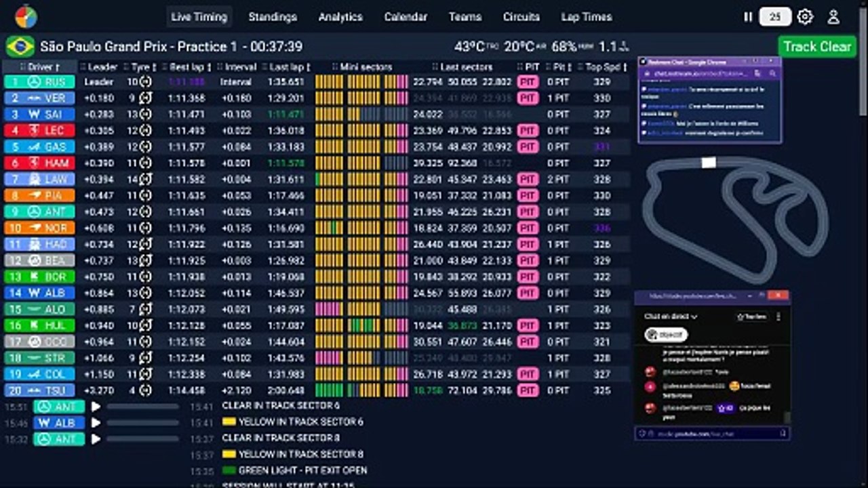Open three-dot menu in YouTube chat window
The width and height of the screenshot is (868, 488).
778,317
